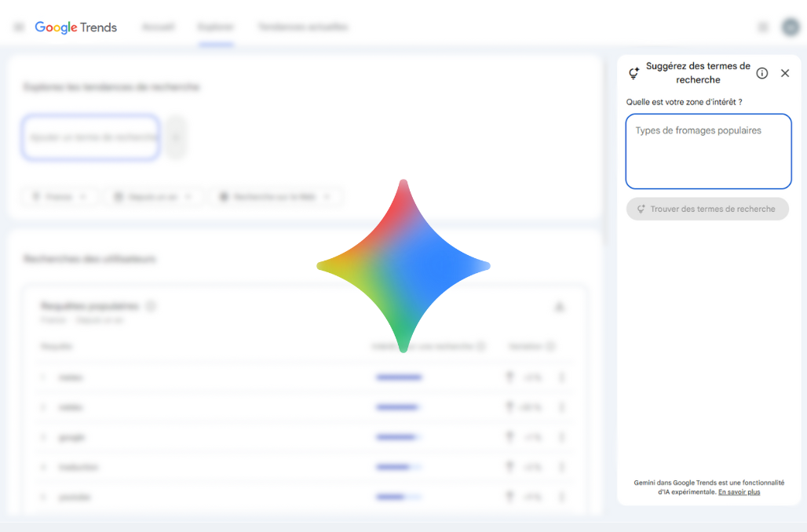Image resolution: width=807 pixels, height=532 pixels.
Task: Click the Google Trends logo
Action: tap(76, 27)
